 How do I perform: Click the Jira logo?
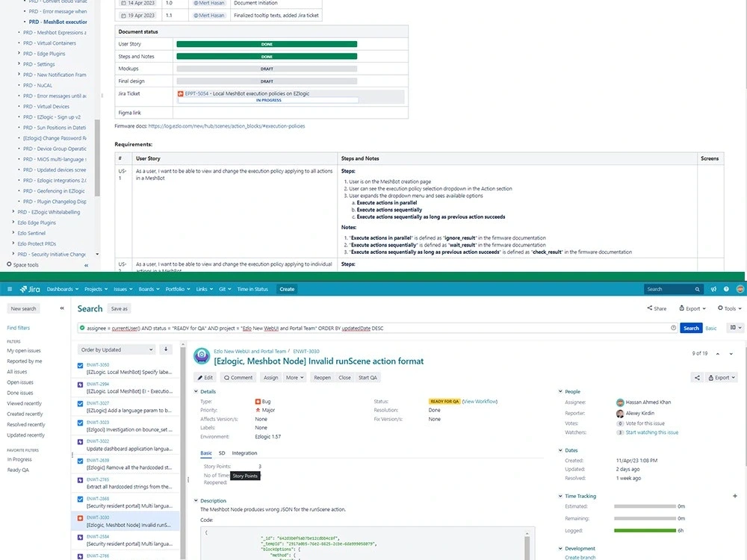pyautogui.click(x=30, y=289)
